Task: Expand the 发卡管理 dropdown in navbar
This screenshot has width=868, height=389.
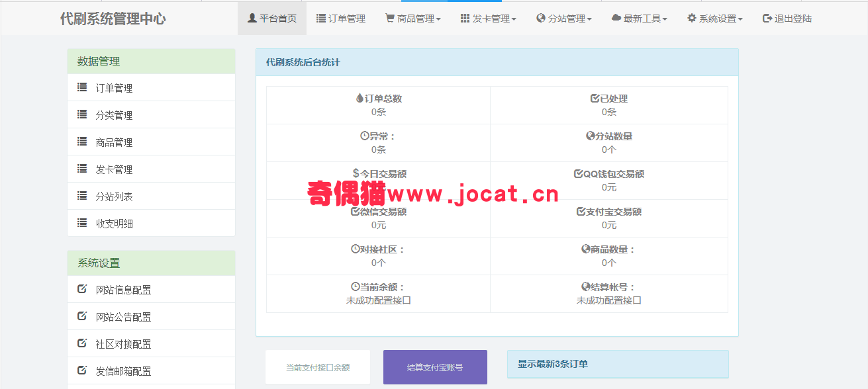Action: (x=489, y=19)
